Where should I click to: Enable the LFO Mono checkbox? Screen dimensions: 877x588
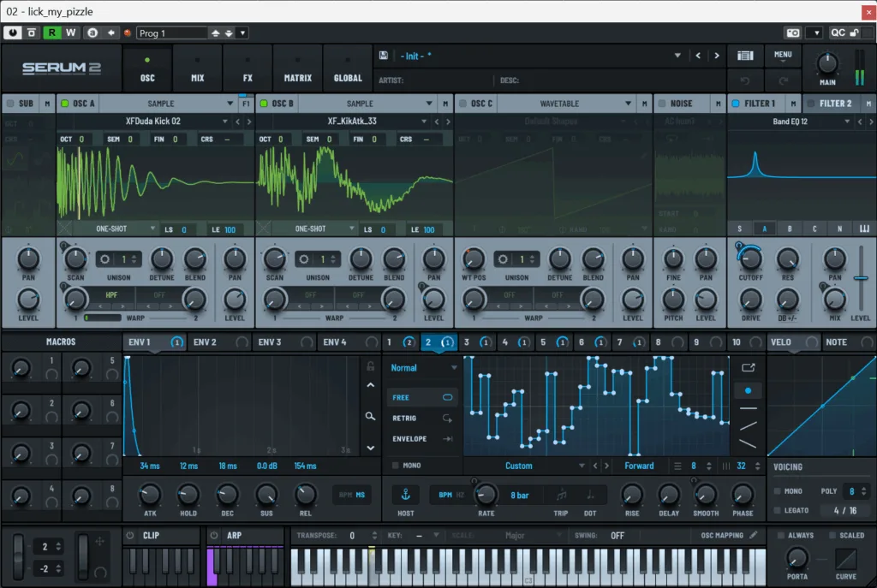pos(395,466)
